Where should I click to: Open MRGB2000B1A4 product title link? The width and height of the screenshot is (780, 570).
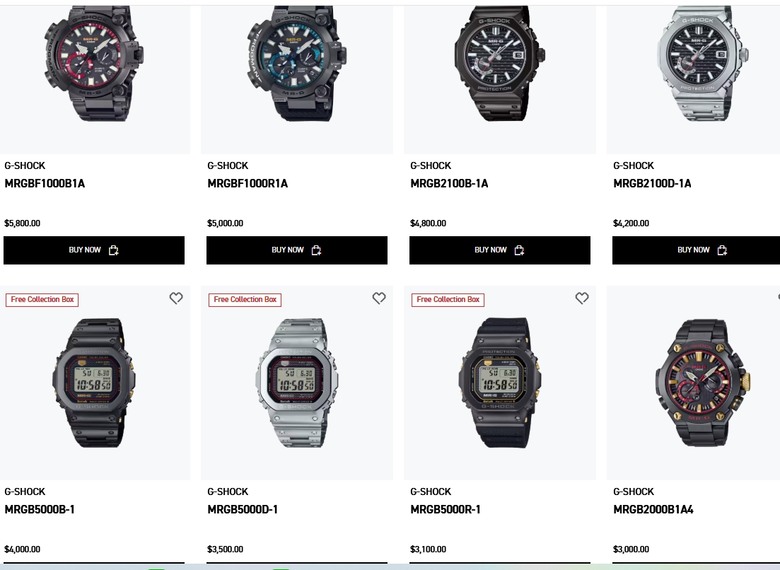coord(653,509)
